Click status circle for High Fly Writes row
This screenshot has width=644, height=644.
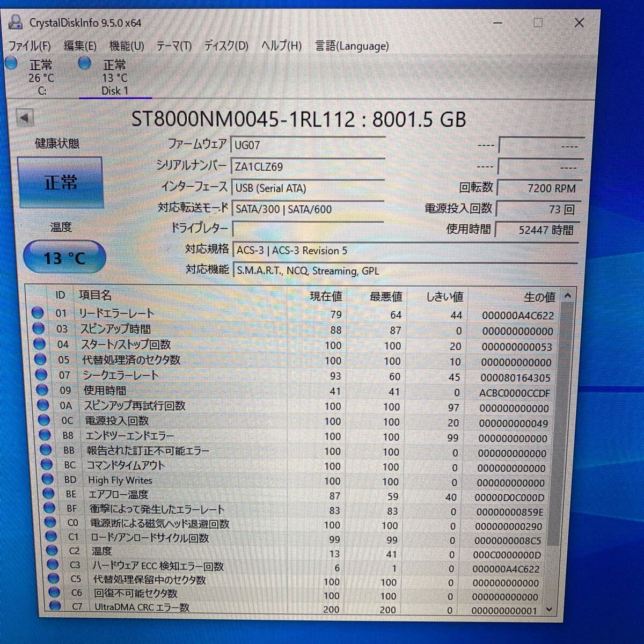pyautogui.click(x=48, y=479)
